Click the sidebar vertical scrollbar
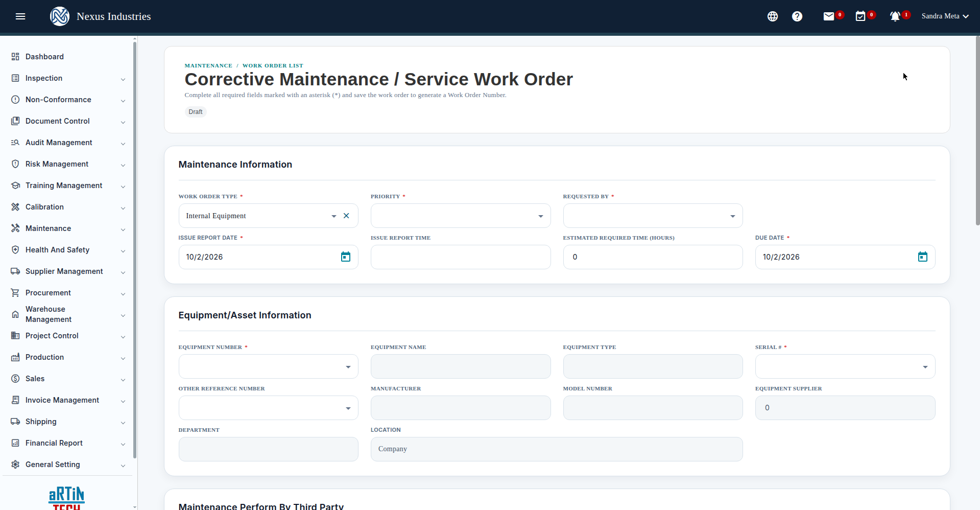Screen dimensions: 980x510 coord(135,249)
